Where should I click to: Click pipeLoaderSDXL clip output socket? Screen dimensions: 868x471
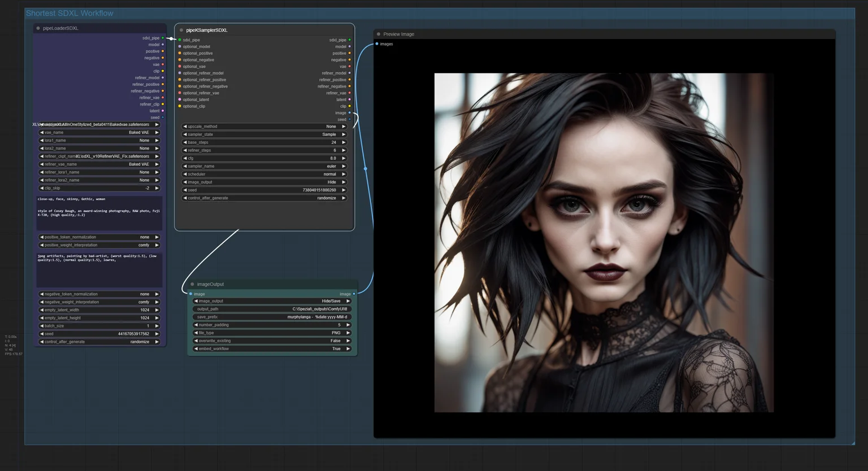[x=163, y=71]
